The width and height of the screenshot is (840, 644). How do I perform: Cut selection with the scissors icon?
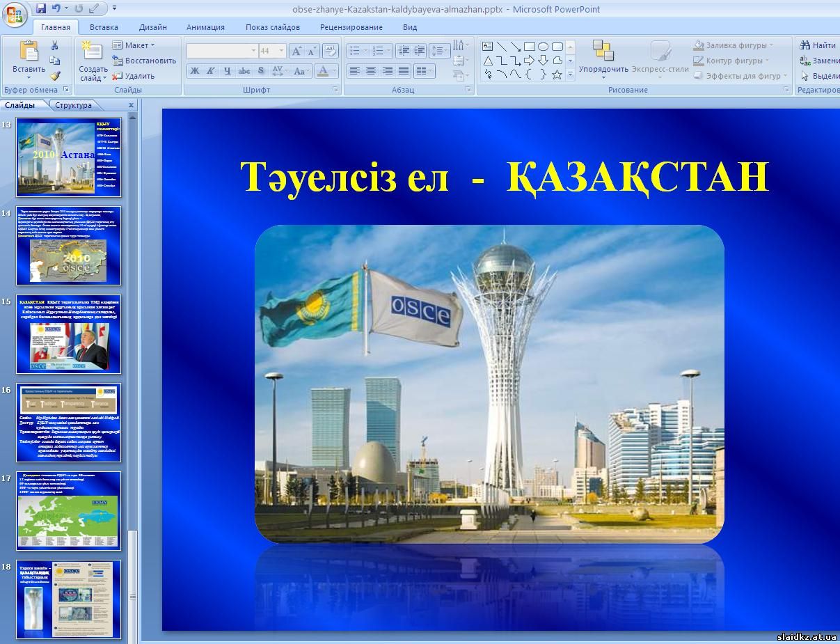coord(55,45)
